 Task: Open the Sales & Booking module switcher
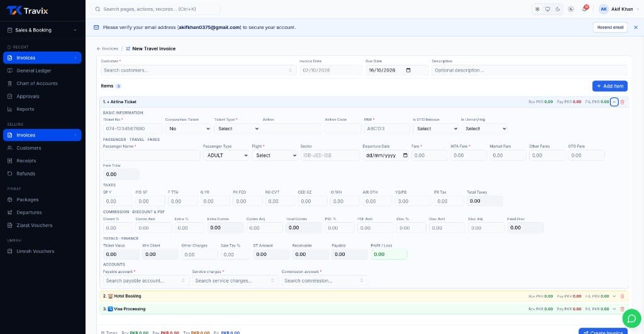pos(42,30)
